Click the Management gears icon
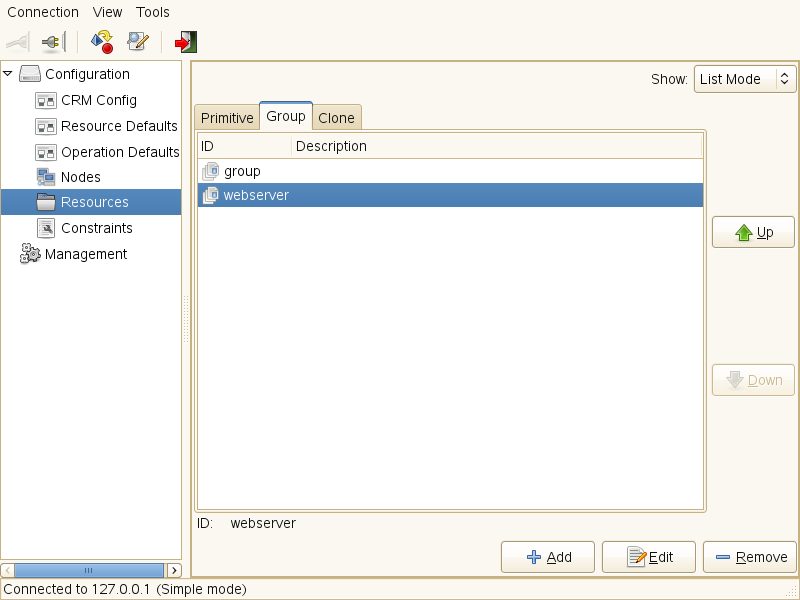 pos(30,254)
